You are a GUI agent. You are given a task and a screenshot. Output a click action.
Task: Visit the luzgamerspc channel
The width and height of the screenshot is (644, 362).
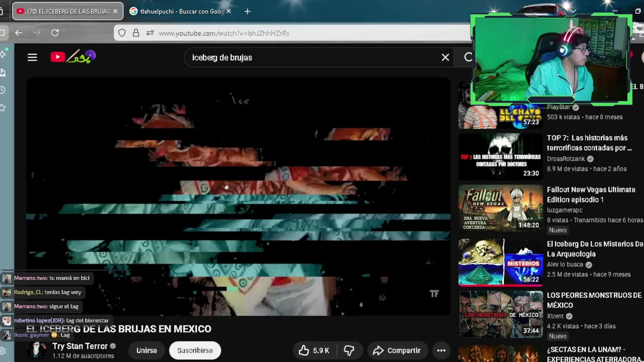565,210
